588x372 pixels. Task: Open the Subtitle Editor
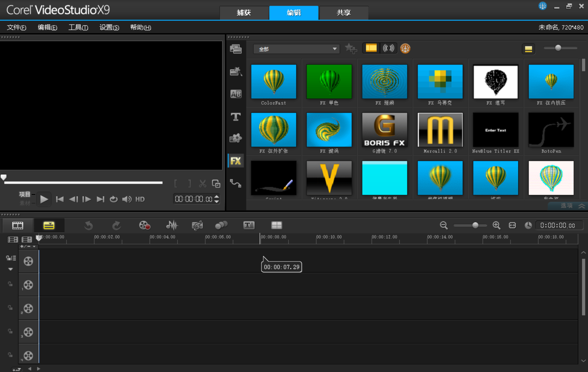point(249,225)
